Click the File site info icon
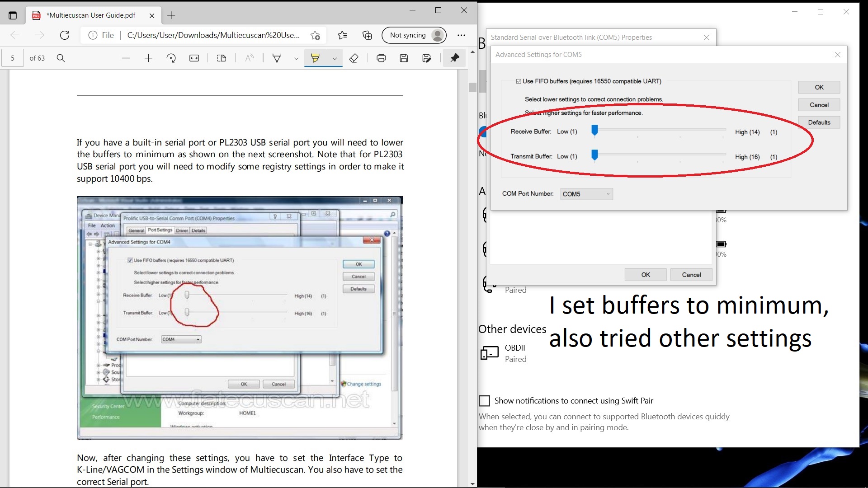The width and height of the screenshot is (868, 488). click(93, 35)
